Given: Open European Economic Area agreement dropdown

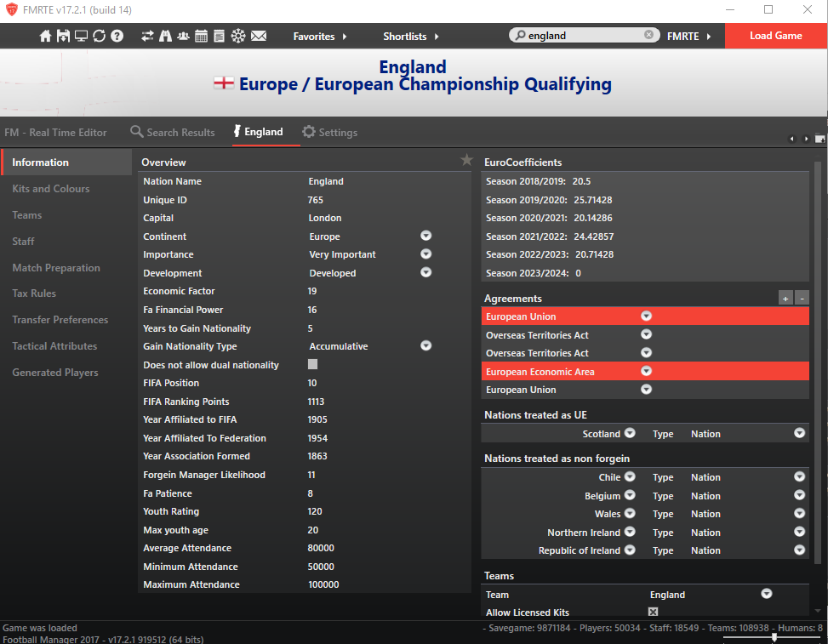Looking at the screenshot, I should tap(647, 371).
